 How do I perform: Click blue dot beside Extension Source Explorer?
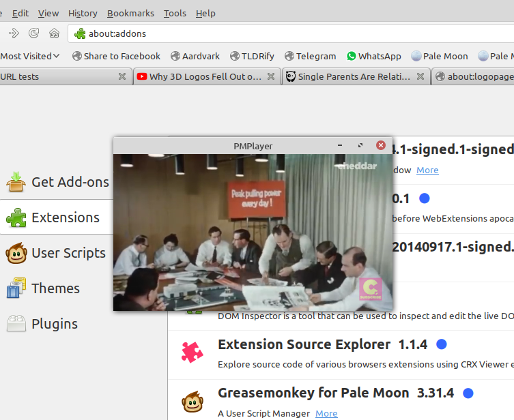(442, 344)
